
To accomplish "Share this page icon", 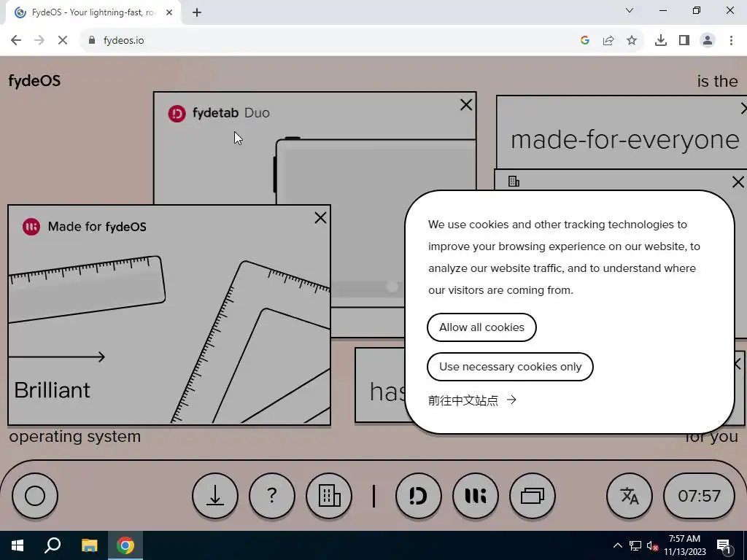I will (x=608, y=41).
